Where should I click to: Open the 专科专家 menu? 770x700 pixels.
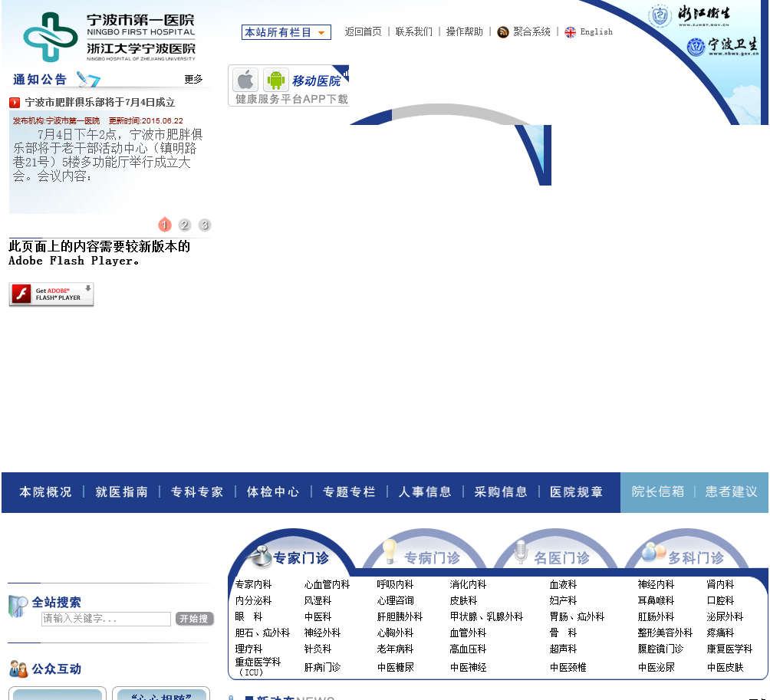(x=197, y=492)
